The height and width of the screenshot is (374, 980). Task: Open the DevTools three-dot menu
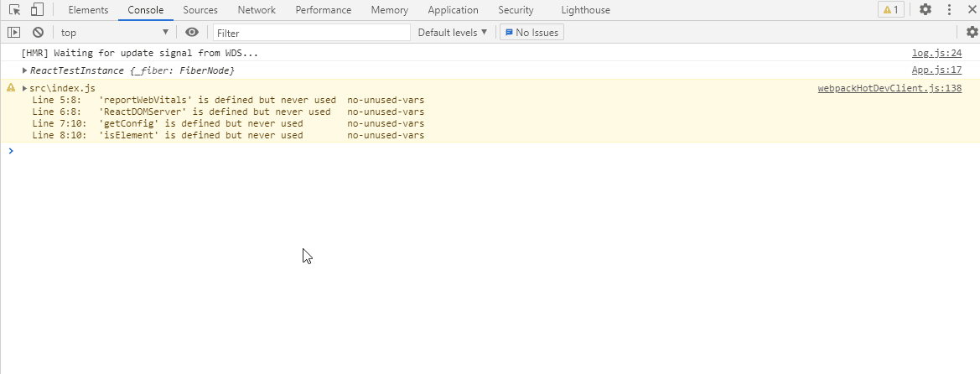point(950,10)
